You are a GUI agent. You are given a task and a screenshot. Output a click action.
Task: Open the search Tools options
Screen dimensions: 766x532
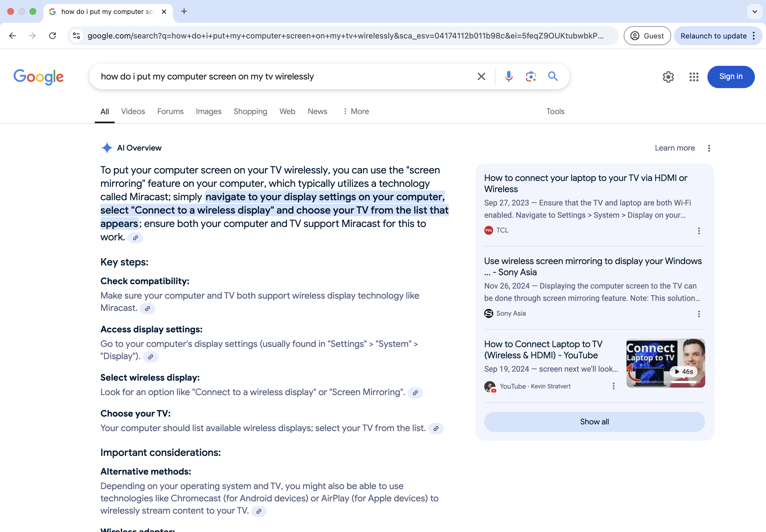tap(555, 111)
